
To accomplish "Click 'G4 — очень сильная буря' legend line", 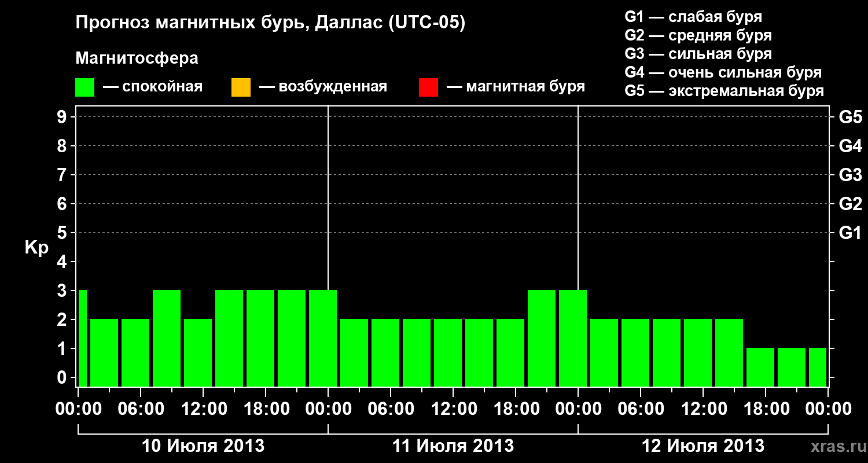I will click(x=723, y=72).
